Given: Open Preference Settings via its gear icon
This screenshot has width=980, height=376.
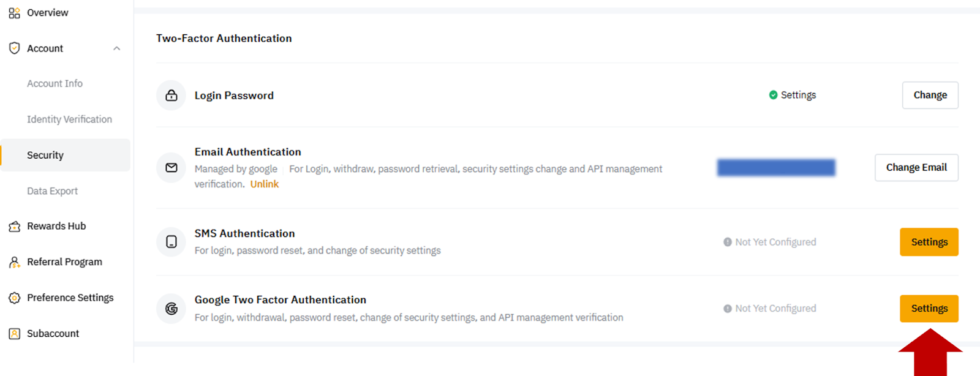Looking at the screenshot, I should coord(14,298).
